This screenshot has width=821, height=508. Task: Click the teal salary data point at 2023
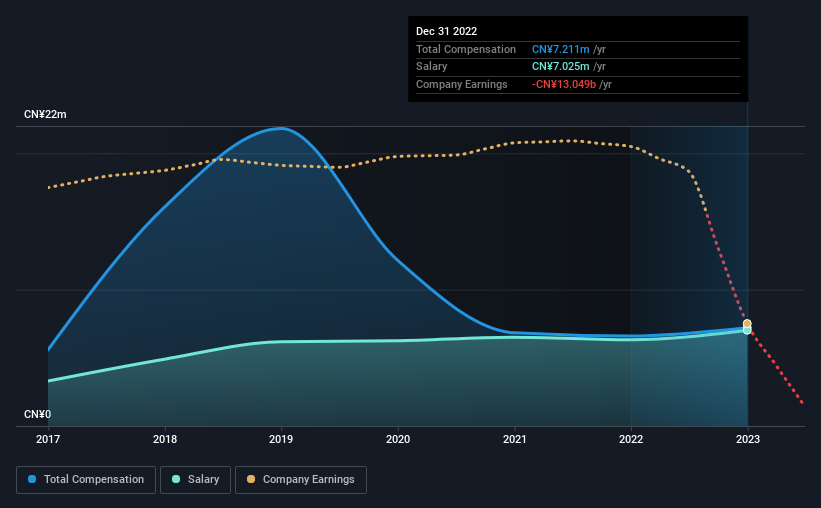pos(747,330)
